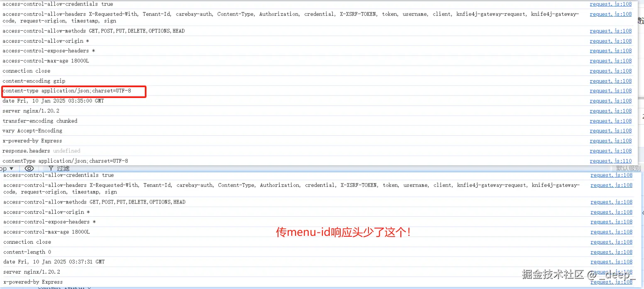The height and width of the screenshot is (289, 644).
Task: Open request.js:108 beside access-control-allow-methods
Action: click(x=611, y=31)
